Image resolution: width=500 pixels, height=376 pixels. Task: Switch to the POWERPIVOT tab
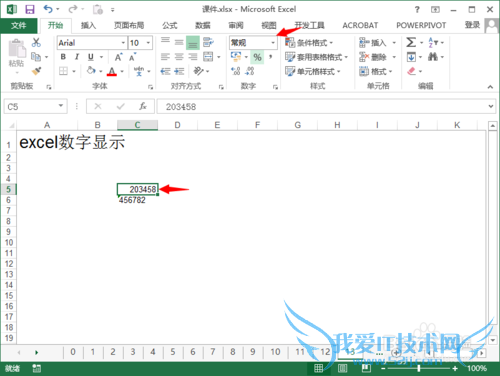[421, 25]
